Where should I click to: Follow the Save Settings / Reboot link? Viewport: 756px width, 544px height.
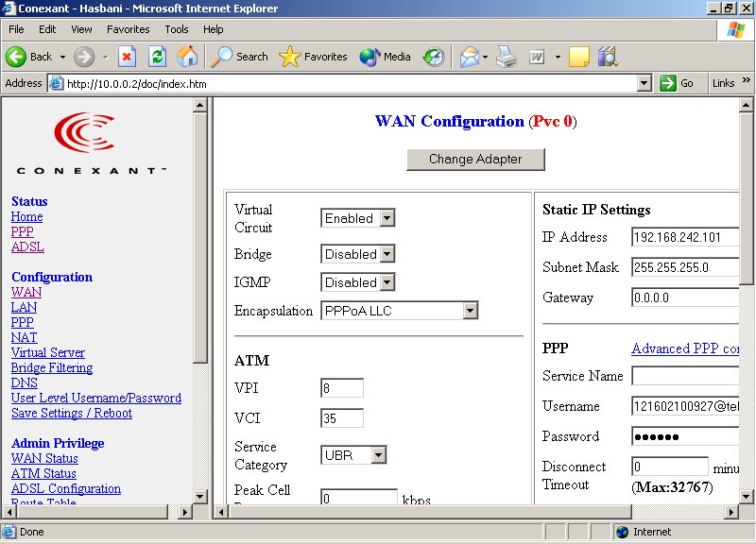72,413
